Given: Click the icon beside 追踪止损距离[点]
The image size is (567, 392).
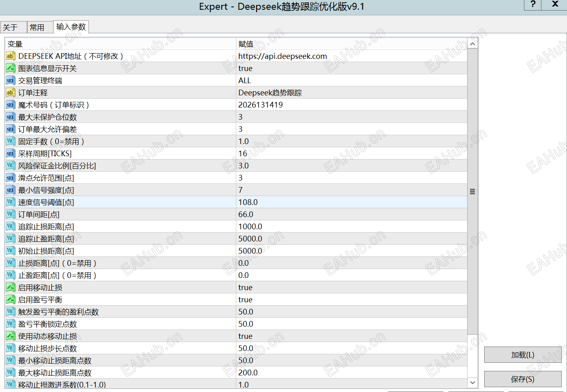Looking at the screenshot, I should click(11, 226).
